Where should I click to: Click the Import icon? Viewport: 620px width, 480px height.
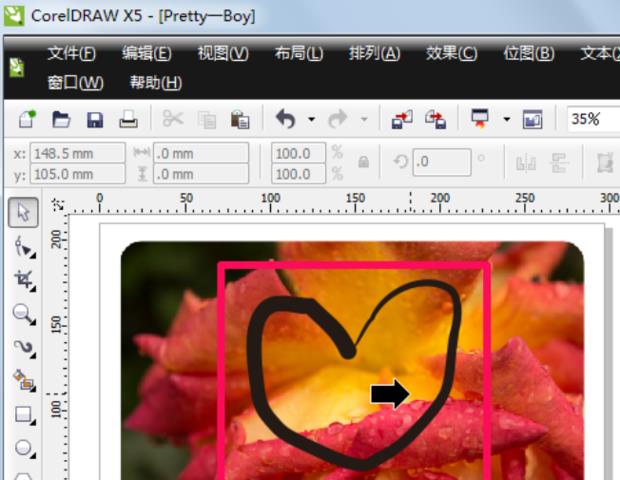pyautogui.click(x=402, y=119)
